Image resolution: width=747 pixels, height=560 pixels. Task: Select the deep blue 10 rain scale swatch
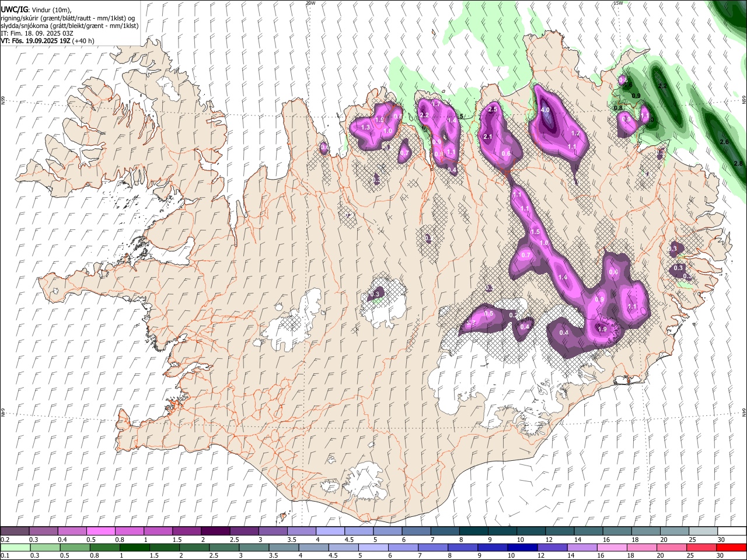(522, 547)
